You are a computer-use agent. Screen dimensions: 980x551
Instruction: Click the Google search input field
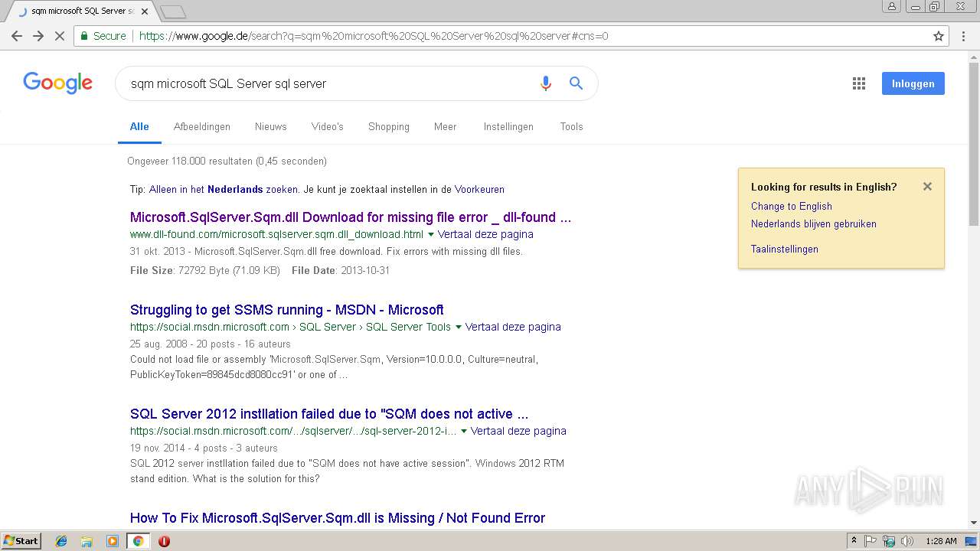[329, 83]
